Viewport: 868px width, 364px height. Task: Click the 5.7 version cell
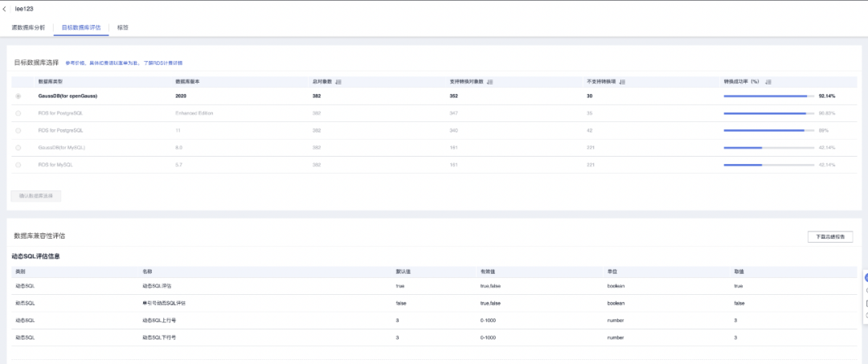pos(178,165)
